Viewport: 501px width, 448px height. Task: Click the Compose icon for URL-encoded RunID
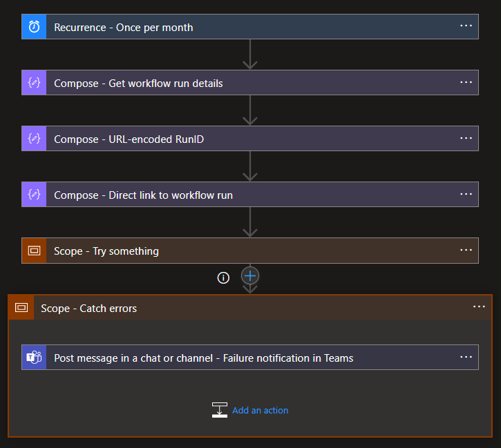[34, 139]
